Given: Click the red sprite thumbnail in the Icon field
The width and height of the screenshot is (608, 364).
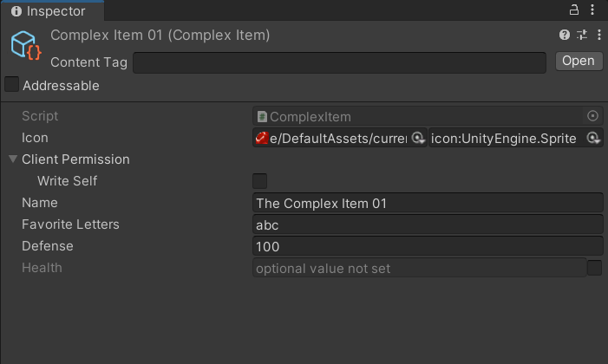Looking at the screenshot, I should pyautogui.click(x=262, y=138).
